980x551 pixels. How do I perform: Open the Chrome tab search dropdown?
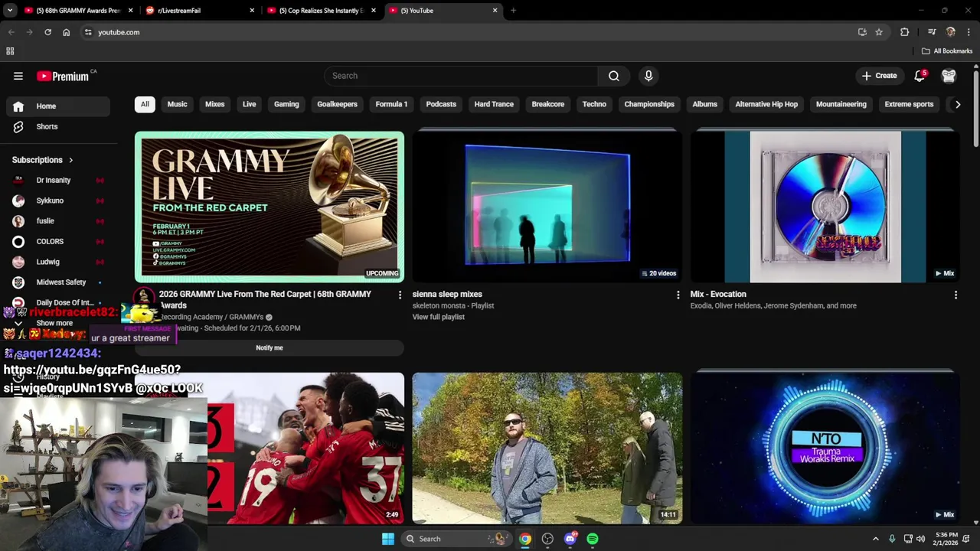[10, 11]
